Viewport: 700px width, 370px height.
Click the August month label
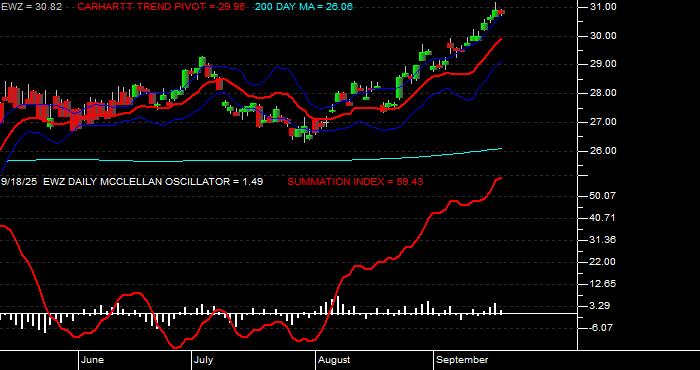(x=334, y=360)
